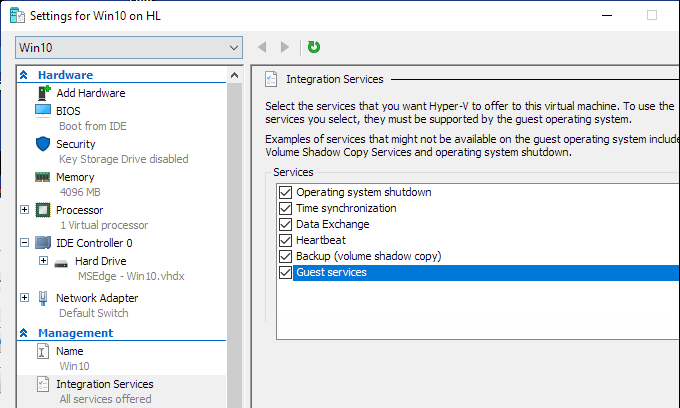The image size is (680, 408).
Task: Select the Heartbeat list row text
Action: pyautogui.click(x=321, y=240)
